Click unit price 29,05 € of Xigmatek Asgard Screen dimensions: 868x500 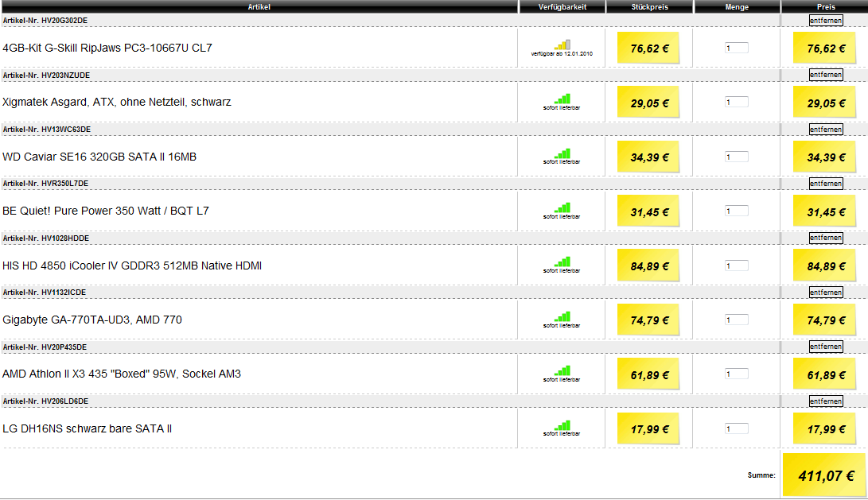pyautogui.click(x=648, y=103)
